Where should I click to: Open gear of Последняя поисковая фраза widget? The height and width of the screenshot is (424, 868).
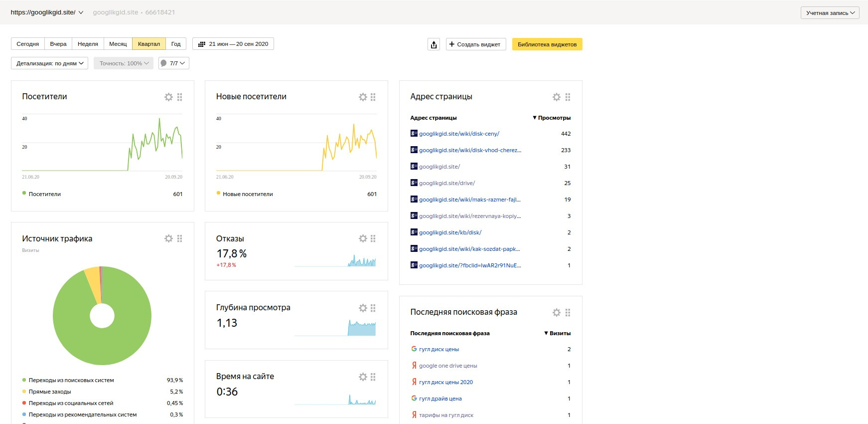pos(557,313)
